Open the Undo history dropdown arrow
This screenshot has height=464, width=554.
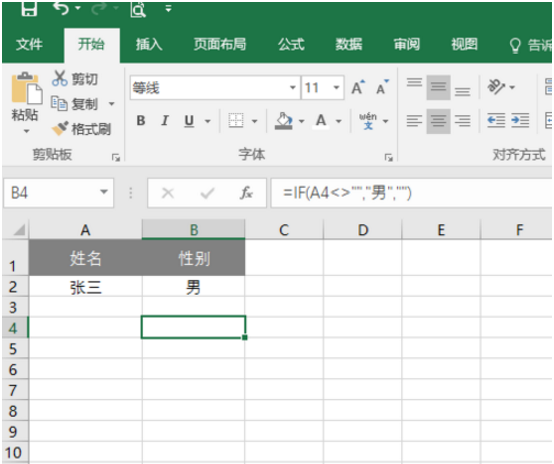[x=78, y=8]
